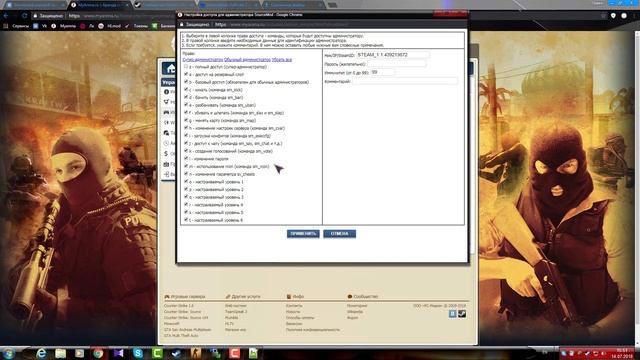Open 'Контакты' footer link
640x360 pixels.
pyautogui.click(x=294, y=306)
